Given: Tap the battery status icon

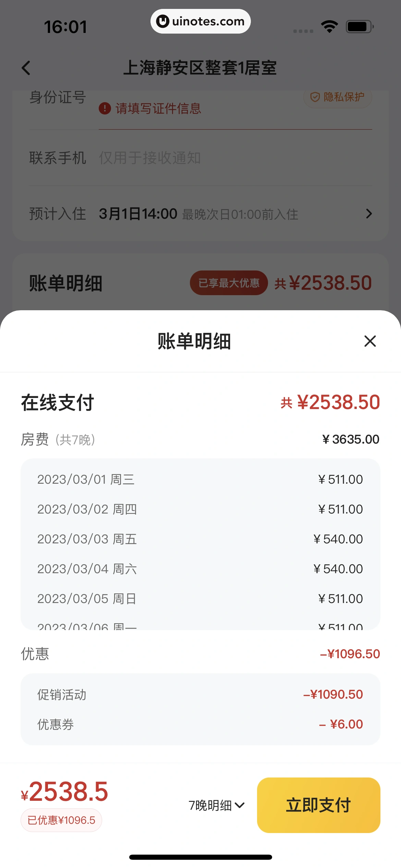Looking at the screenshot, I should [x=359, y=26].
